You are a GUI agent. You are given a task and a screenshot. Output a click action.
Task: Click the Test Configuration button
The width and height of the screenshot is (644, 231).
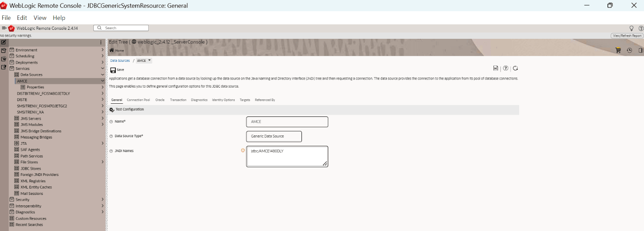coord(127,110)
